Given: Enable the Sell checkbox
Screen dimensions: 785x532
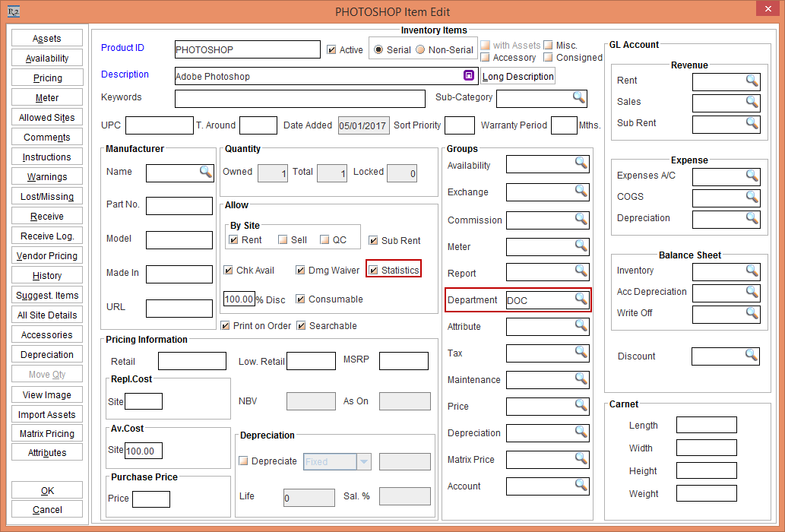Looking at the screenshot, I should pos(283,239).
